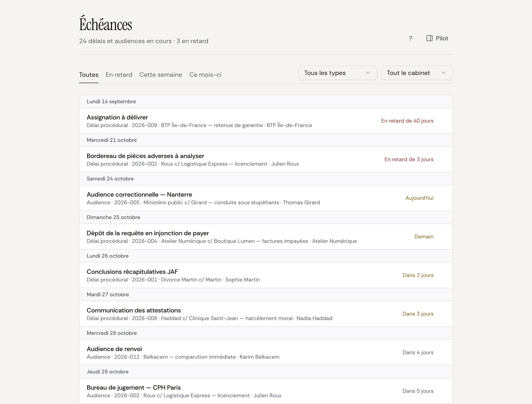Open Communication des attestations entry
Image resolution: width=532 pixels, height=404 pixels.
coord(266,314)
